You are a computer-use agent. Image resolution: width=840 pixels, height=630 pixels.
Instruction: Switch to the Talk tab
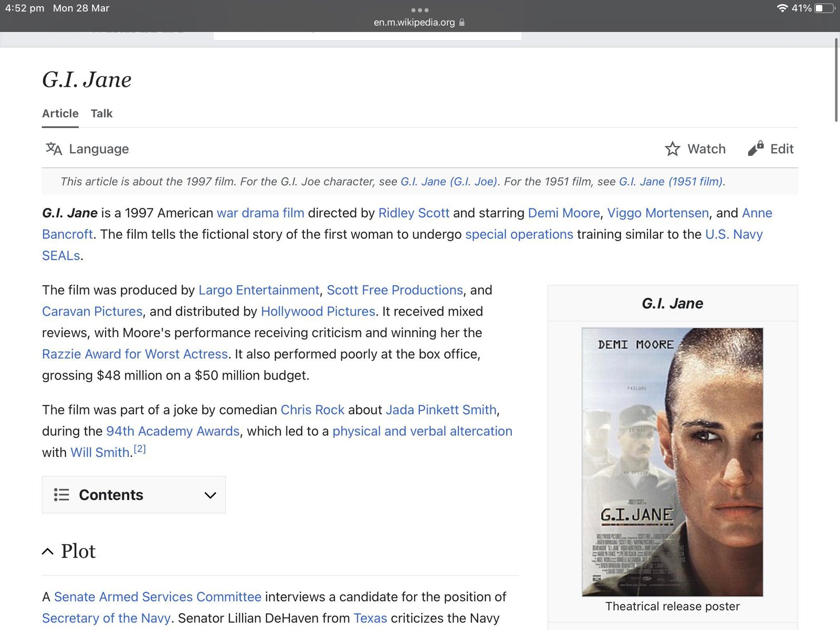101,113
